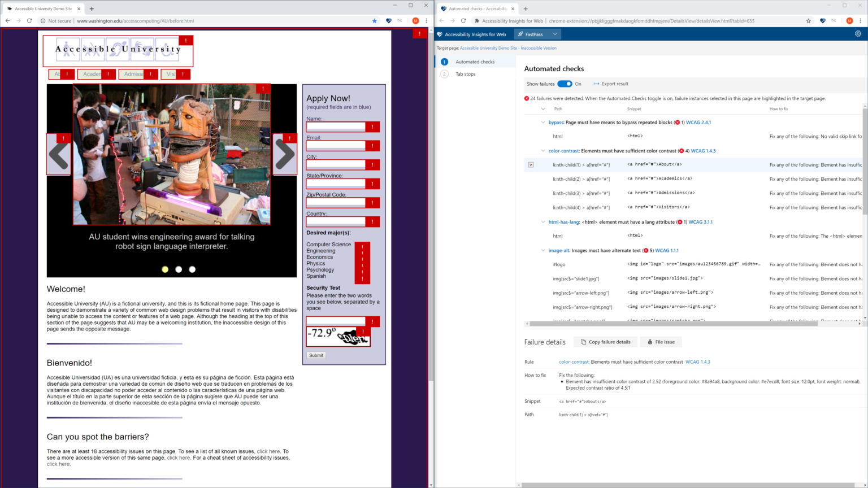Uncheck the About link row checkbox
Image resolution: width=868 pixels, height=488 pixels.
point(531,165)
